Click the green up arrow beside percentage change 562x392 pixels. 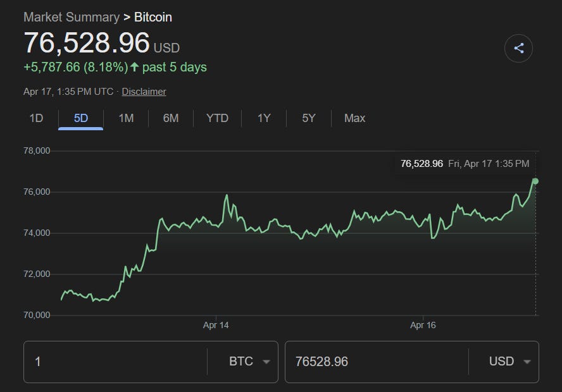[x=134, y=67]
